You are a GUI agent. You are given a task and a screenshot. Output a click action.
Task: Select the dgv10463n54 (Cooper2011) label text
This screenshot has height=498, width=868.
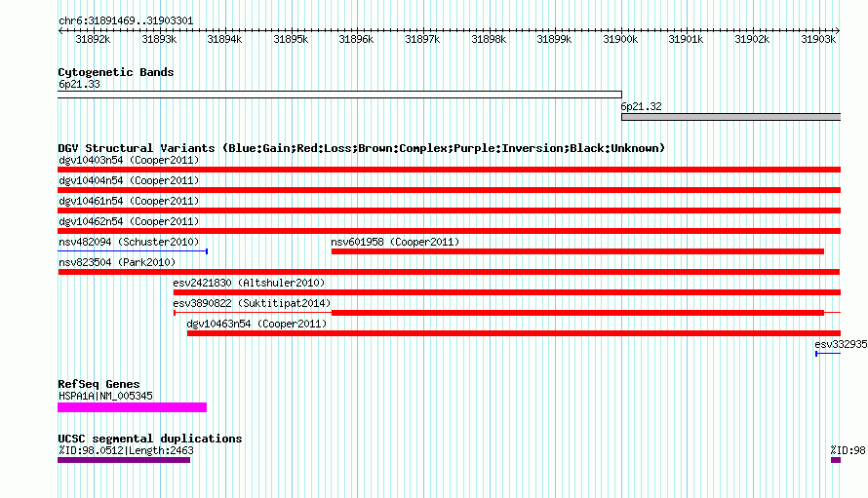(x=256, y=324)
